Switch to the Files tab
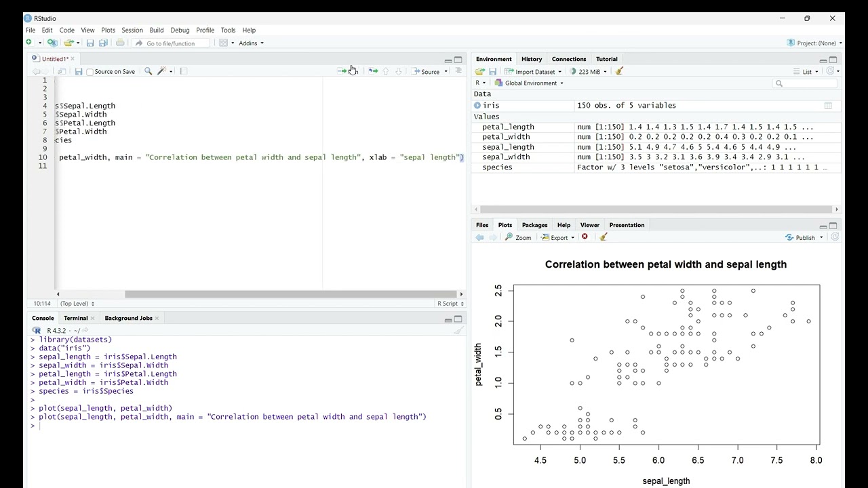Viewport: 868px width, 488px height. tap(482, 225)
